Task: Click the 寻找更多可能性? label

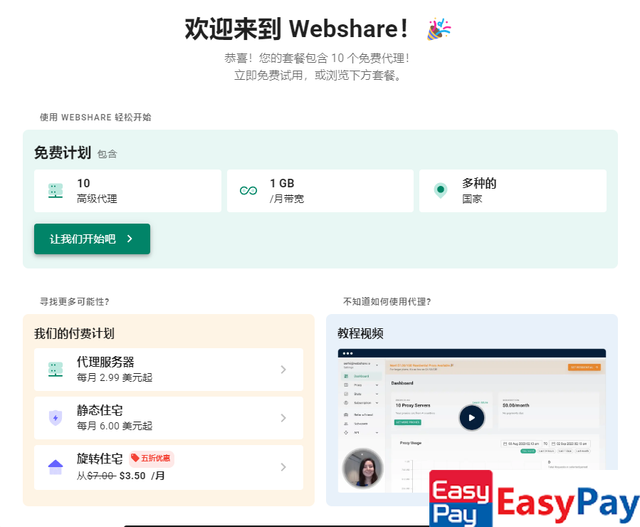Action: [x=74, y=302]
